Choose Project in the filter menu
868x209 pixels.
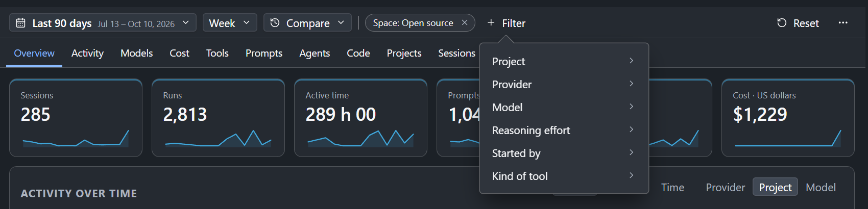pyautogui.click(x=564, y=61)
